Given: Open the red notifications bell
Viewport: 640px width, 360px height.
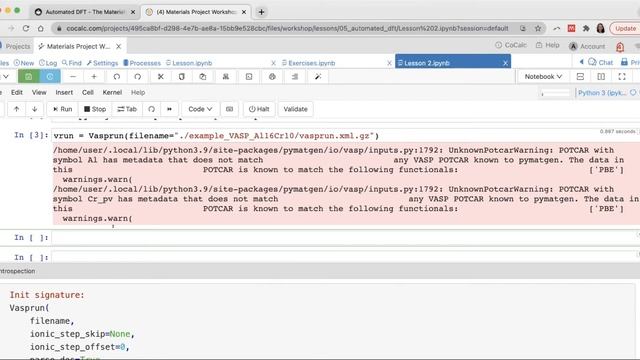Looking at the screenshot, I should coord(620,47).
